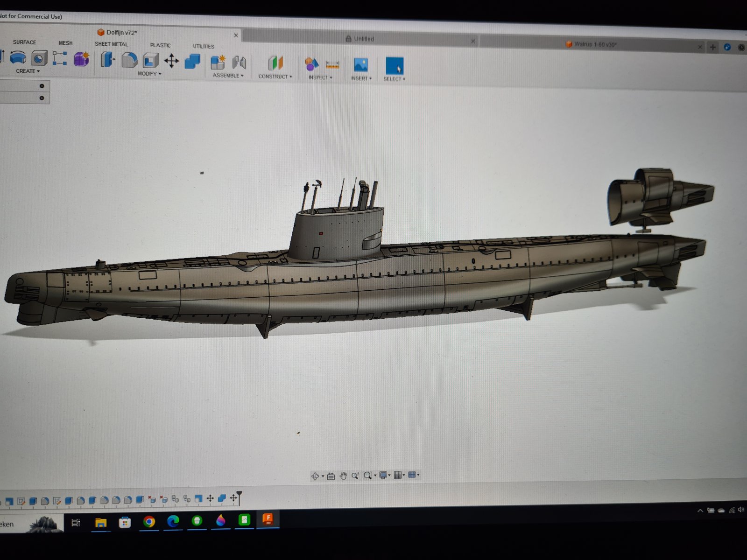Click the Look At icon

[x=331, y=476]
